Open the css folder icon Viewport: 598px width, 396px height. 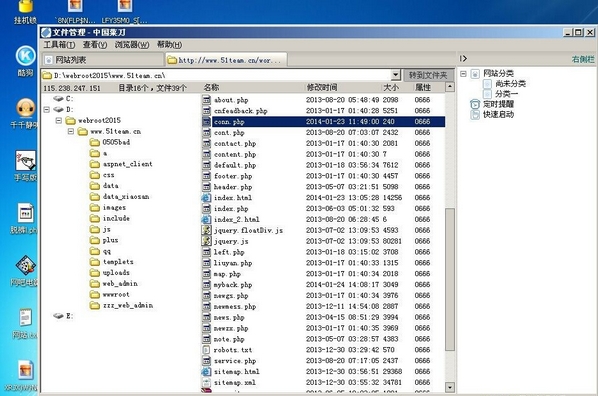click(x=95, y=175)
